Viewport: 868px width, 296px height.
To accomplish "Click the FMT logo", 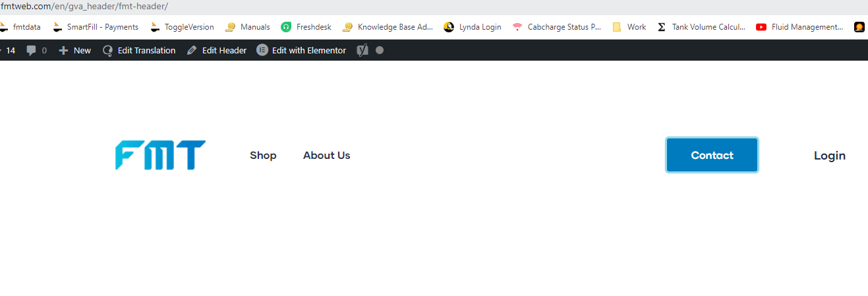I will point(161,155).
